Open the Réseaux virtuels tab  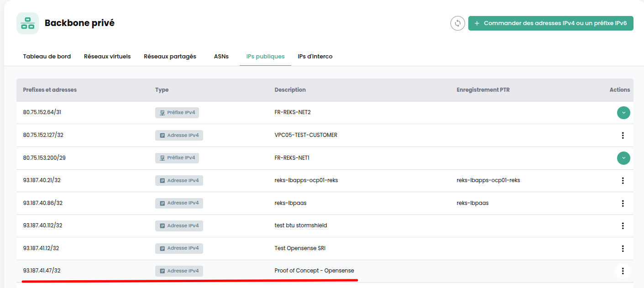pos(107,57)
